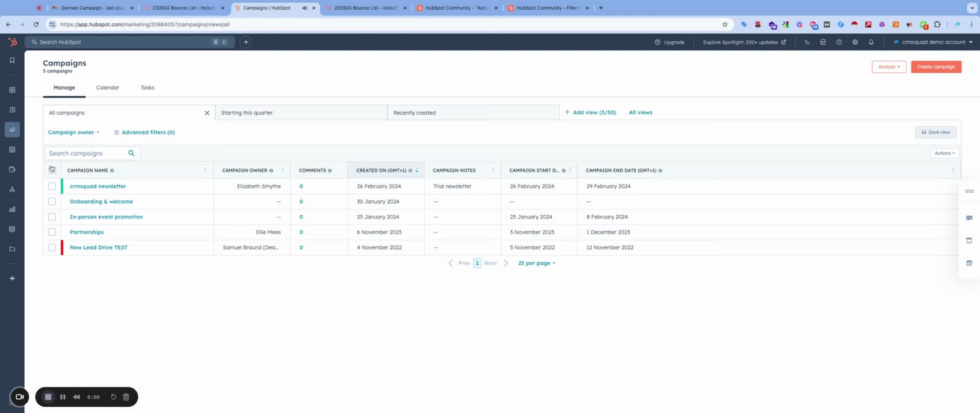980x413 pixels.
Task: Tick the select-all campaigns checkbox in header
Action: click(x=52, y=169)
